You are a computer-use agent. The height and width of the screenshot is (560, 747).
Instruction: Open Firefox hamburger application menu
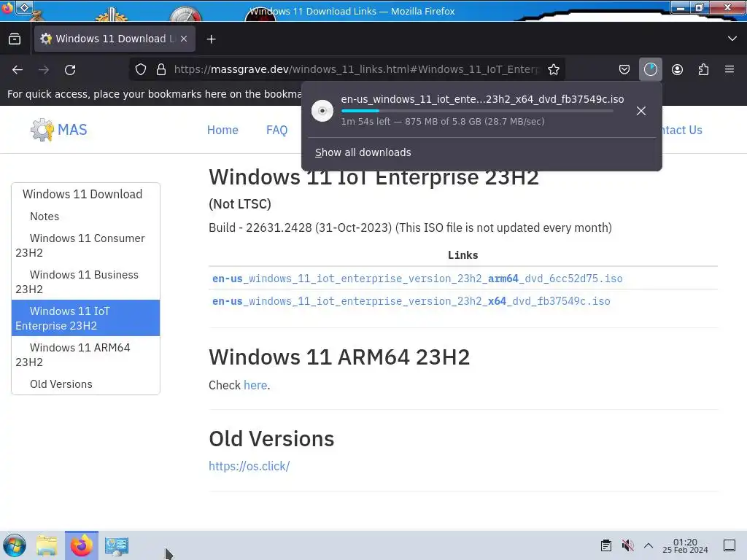click(729, 69)
